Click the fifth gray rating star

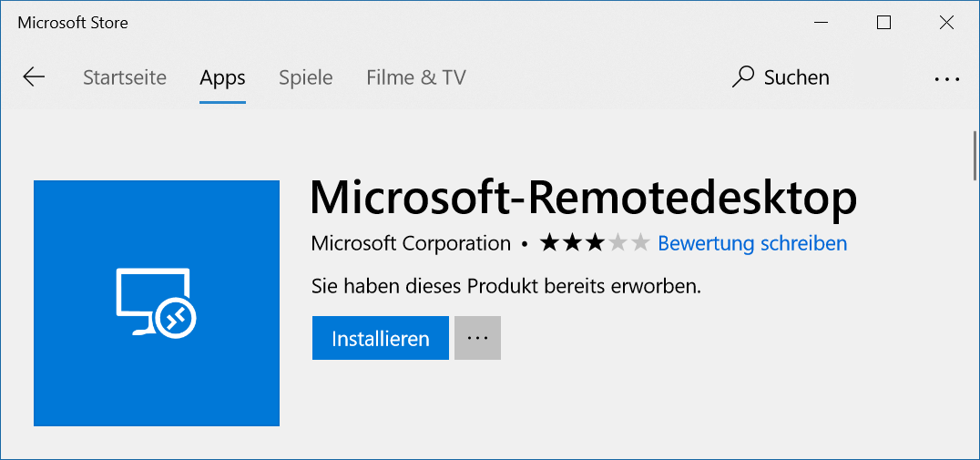[640, 243]
